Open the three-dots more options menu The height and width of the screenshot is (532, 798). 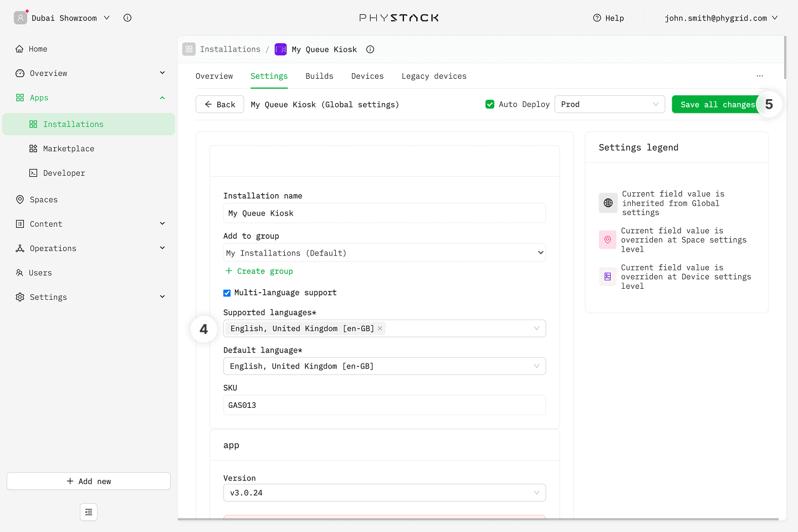759,76
